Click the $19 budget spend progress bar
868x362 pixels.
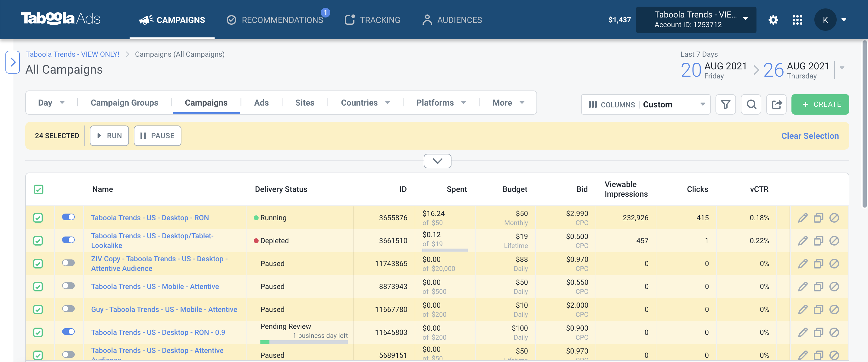[x=445, y=250]
